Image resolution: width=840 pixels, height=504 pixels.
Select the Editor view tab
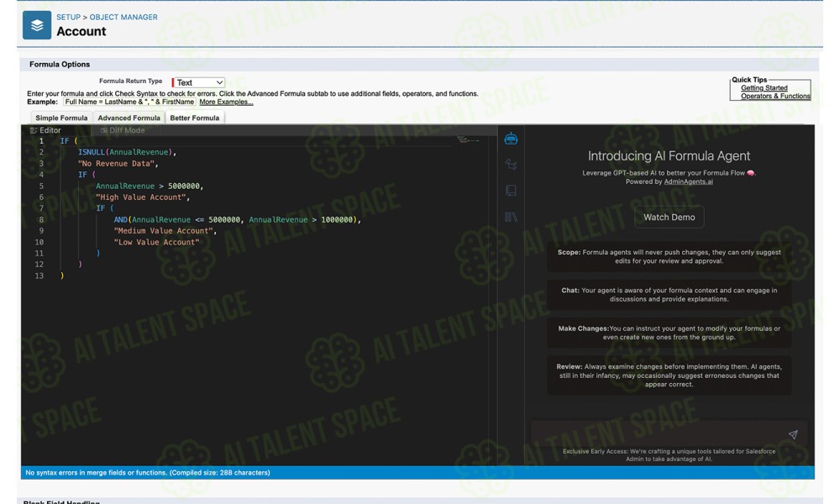point(45,130)
